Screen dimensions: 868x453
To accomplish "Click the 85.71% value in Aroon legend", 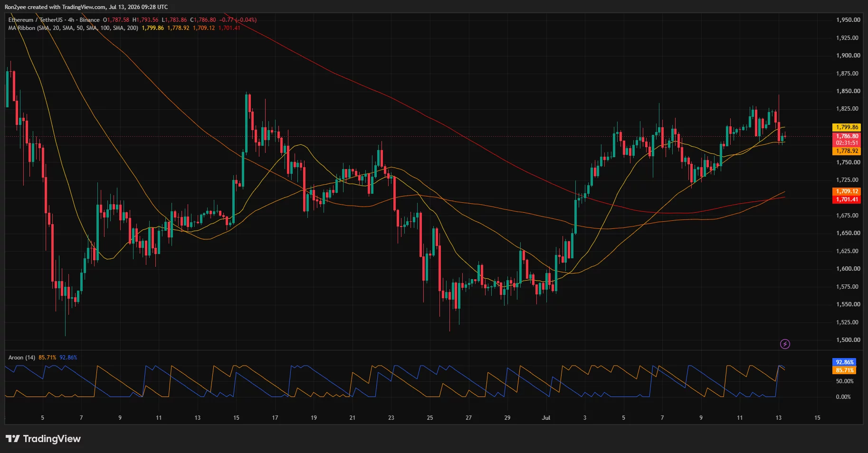I will pyautogui.click(x=48, y=358).
